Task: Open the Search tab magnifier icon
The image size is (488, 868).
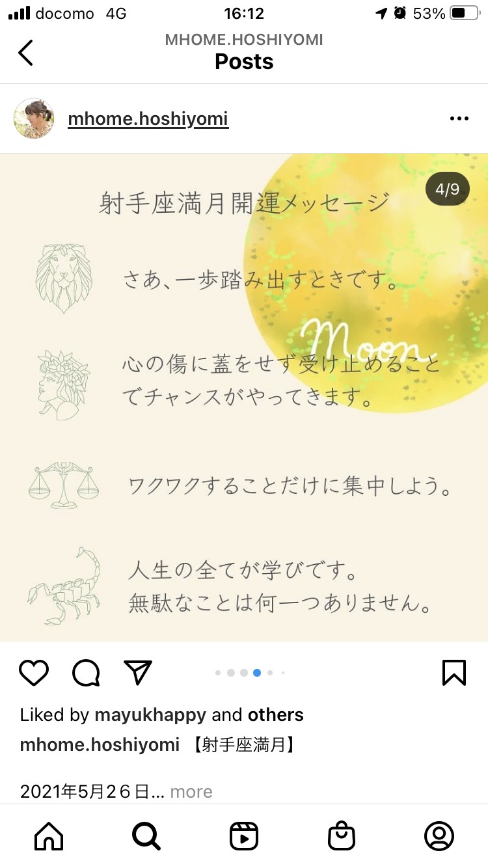Action: 146,836
